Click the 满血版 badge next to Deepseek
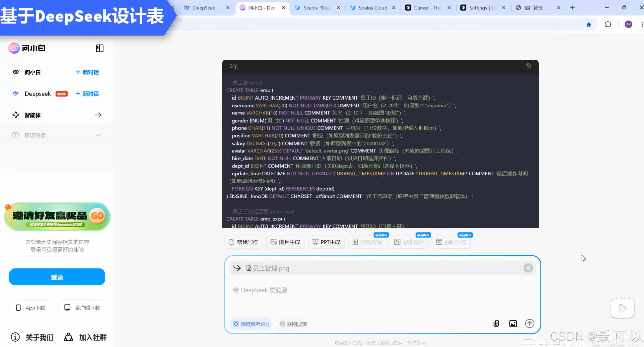This screenshot has height=347, width=644. (x=62, y=94)
